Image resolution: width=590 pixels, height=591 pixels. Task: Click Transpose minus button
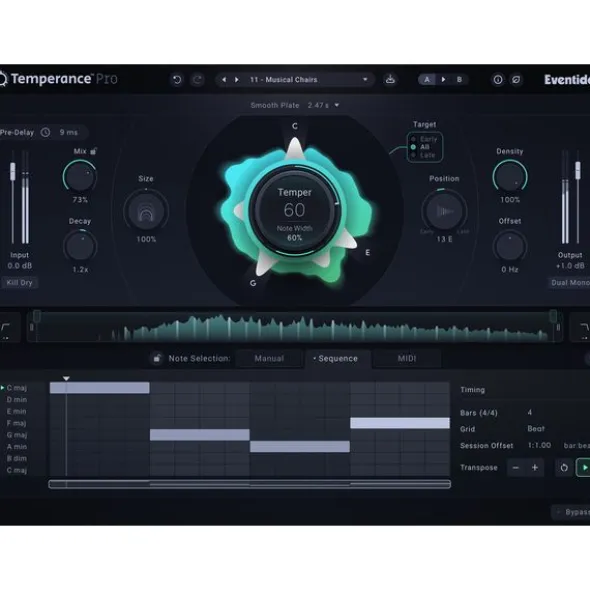[515, 468]
